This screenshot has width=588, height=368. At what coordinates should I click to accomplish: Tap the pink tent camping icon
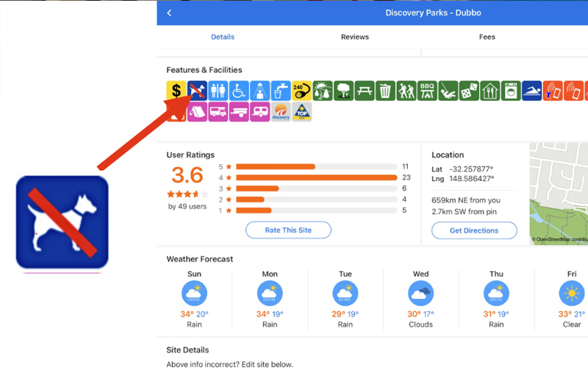click(197, 112)
